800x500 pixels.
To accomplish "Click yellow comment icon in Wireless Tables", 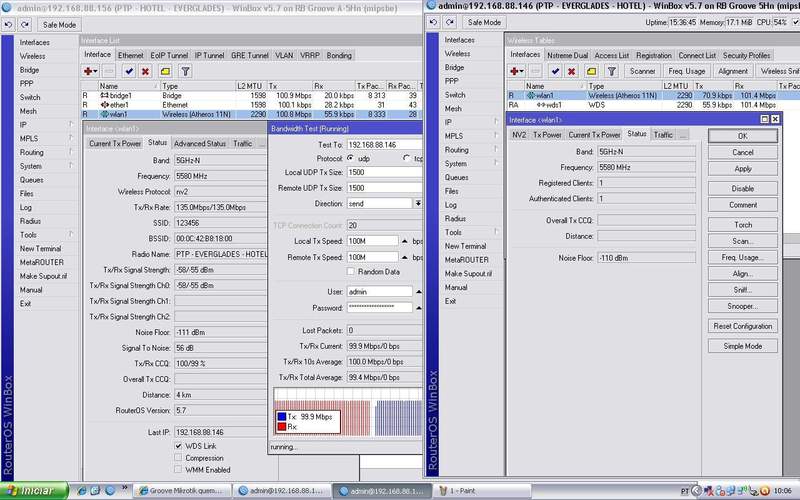I will point(591,71).
